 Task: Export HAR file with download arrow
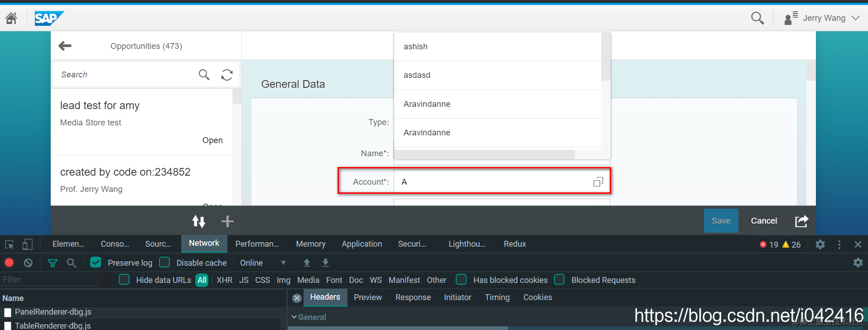325,263
